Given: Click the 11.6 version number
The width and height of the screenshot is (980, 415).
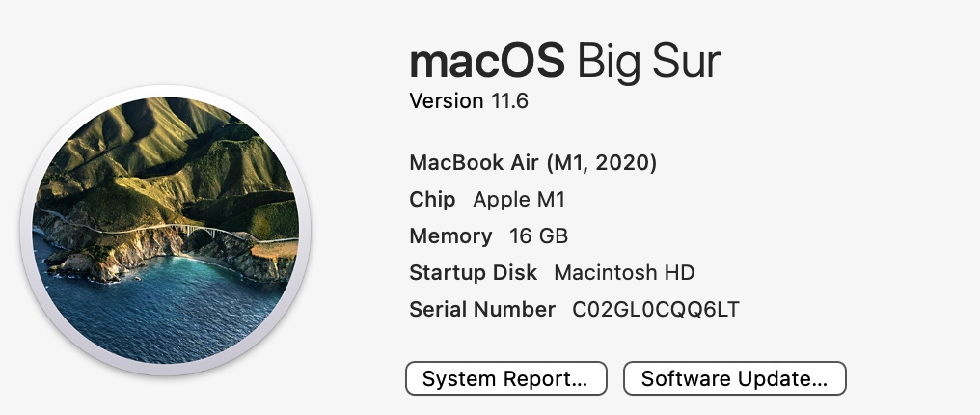Looking at the screenshot, I should (x=509, y=100).
